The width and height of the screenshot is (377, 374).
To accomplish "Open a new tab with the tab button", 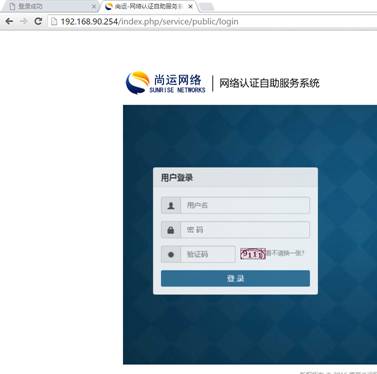I will (207, 6).
